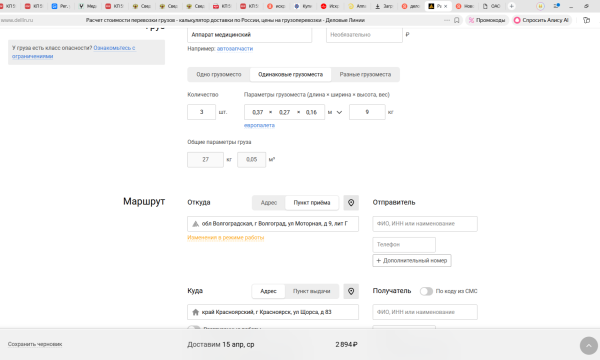Select the Разные грузоместа tab
The image size is (600, 360).
365,75
